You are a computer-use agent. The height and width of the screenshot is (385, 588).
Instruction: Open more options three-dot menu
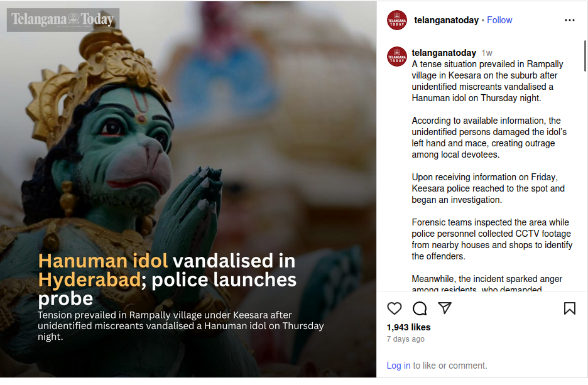coord(570,20)
